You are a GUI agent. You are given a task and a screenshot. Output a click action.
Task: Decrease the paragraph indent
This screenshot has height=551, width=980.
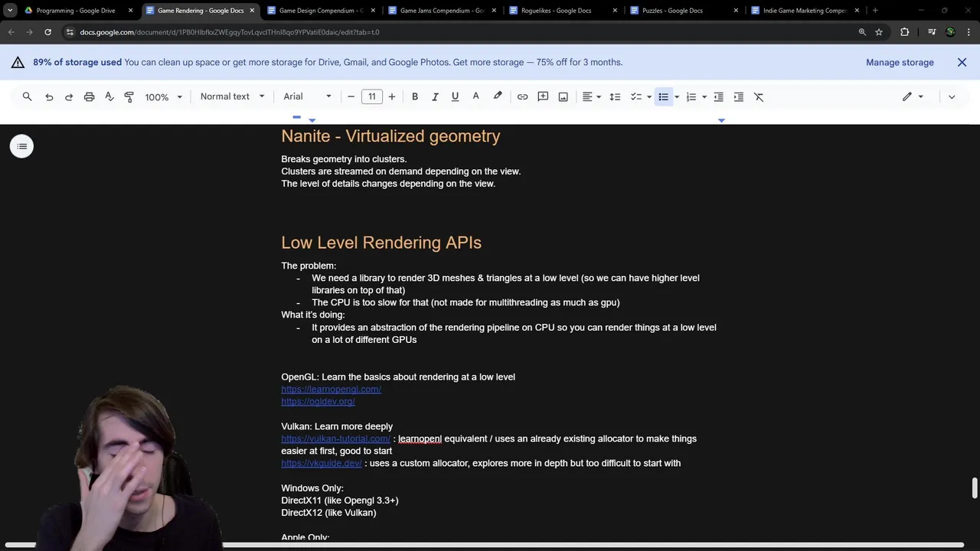[718, 96]
